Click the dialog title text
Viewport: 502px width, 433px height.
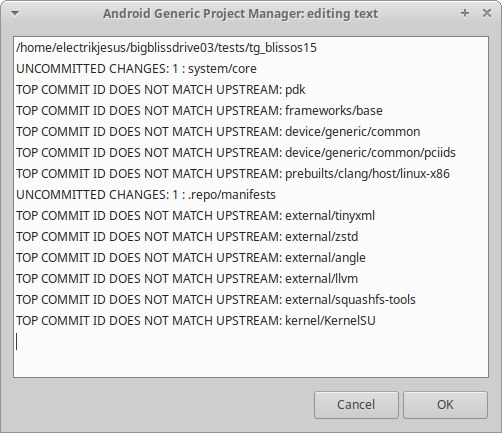(x=240, y=14)
